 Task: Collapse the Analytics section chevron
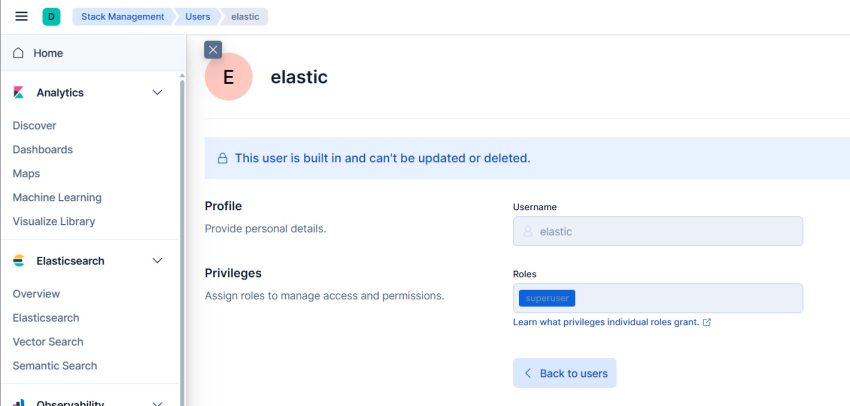click(157, 93)
